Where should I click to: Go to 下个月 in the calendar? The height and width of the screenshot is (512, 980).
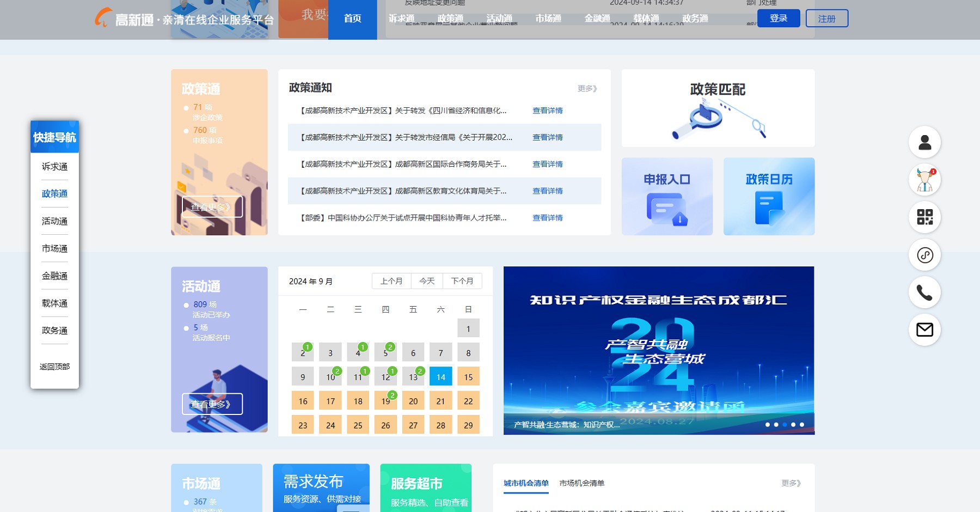coord(462,281)
